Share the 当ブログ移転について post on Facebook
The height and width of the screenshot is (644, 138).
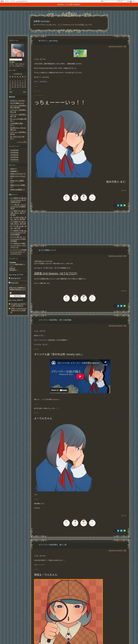(x=118, y=306)
